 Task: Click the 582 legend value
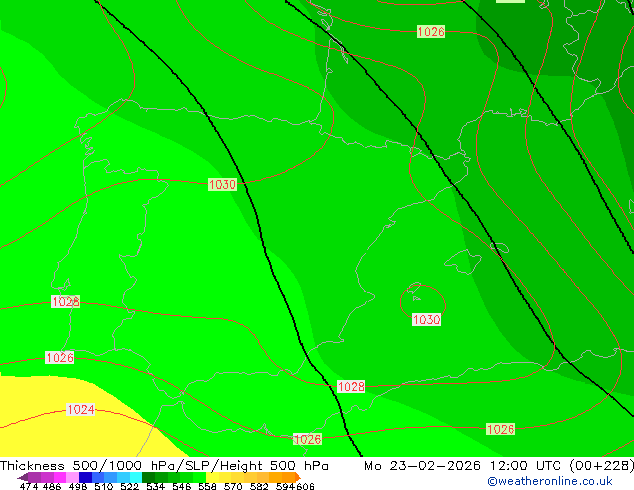259,486
